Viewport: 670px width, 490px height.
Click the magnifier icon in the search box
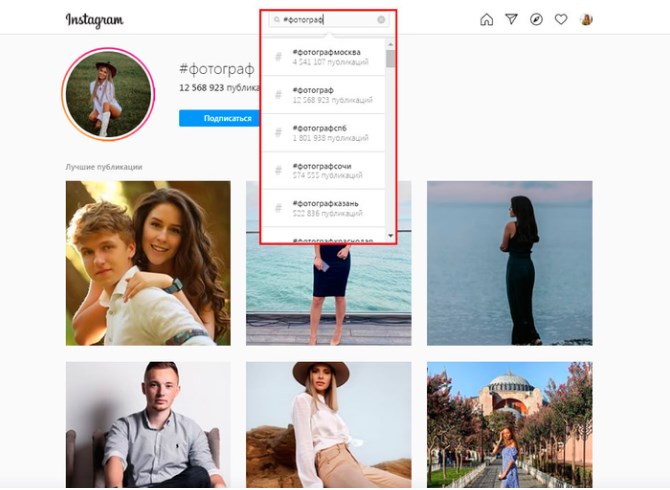point(277,19)
